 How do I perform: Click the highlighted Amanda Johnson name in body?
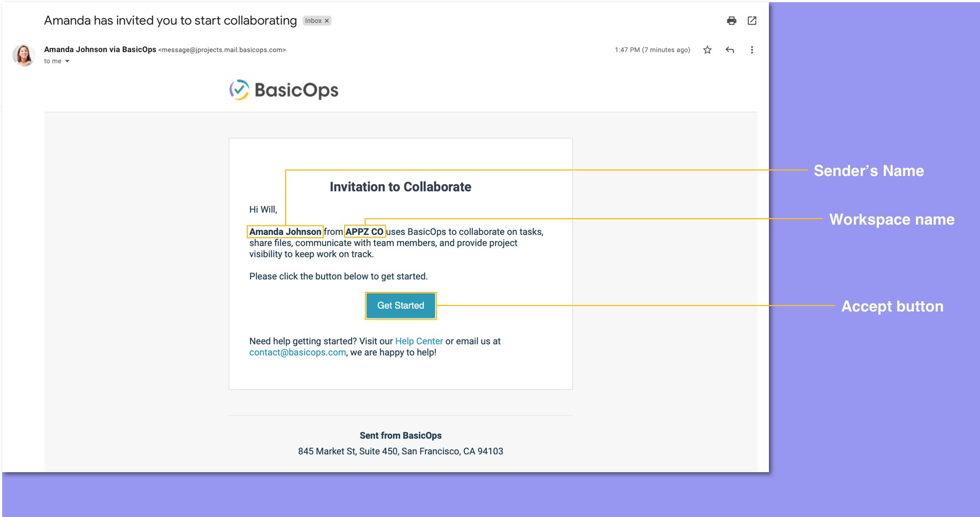285,232
